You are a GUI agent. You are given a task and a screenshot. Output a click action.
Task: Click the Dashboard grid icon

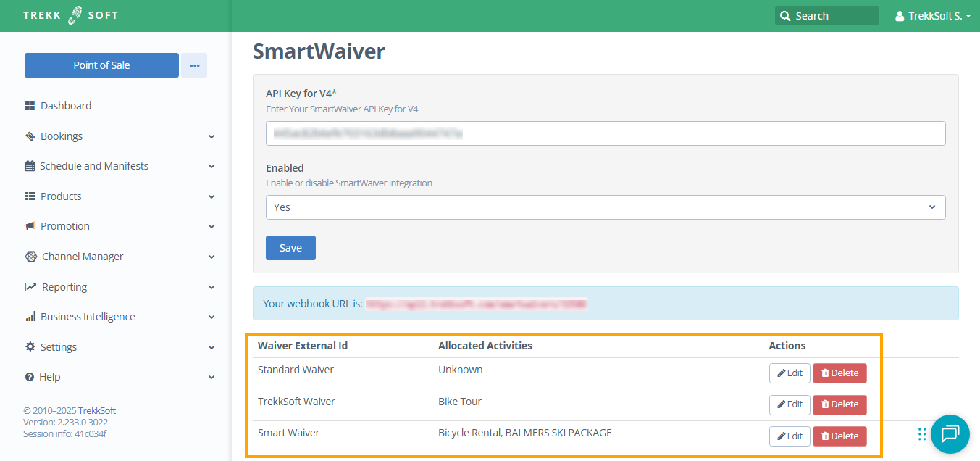pos(30,106)
